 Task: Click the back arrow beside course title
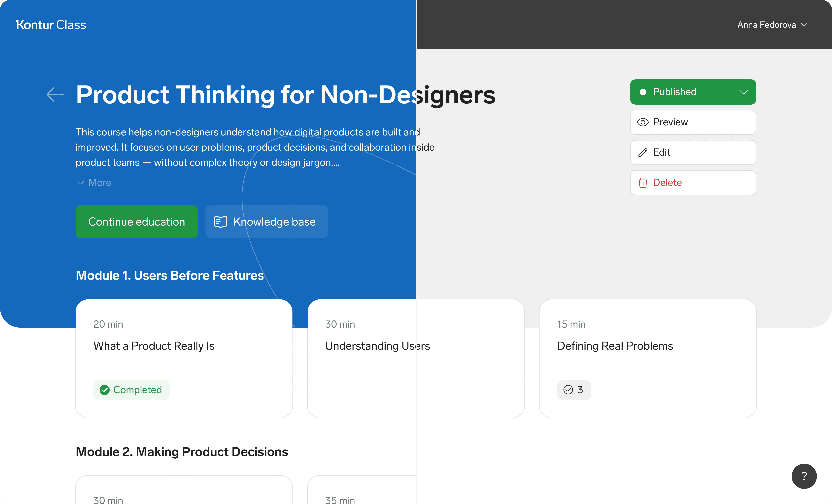(x=55, y=94)
